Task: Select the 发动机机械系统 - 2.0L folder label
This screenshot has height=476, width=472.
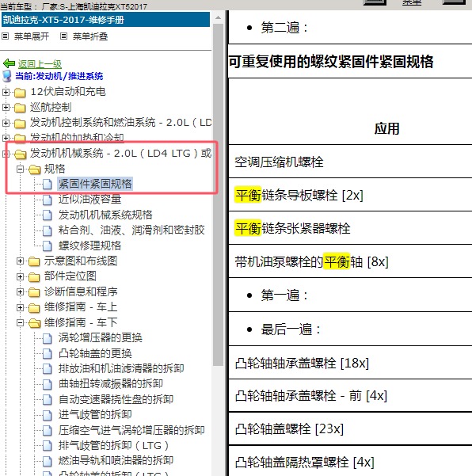Action: (121, 154)
